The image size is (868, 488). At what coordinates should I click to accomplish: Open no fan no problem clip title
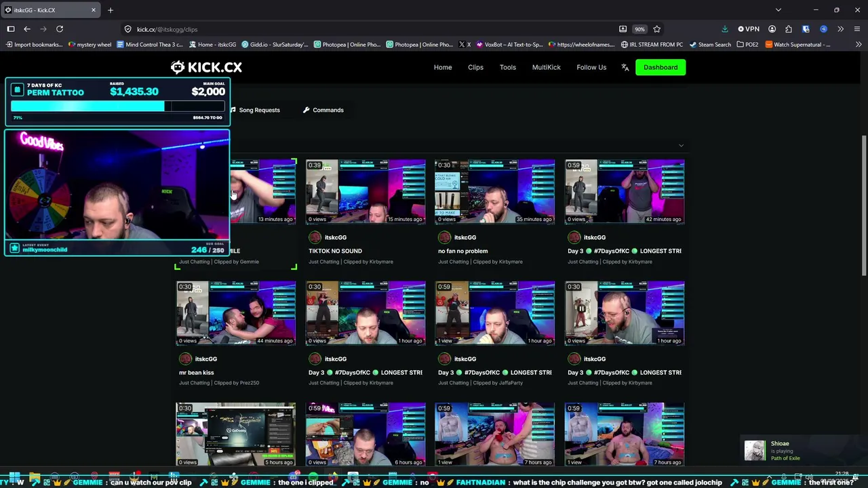[x=463, y=251]
